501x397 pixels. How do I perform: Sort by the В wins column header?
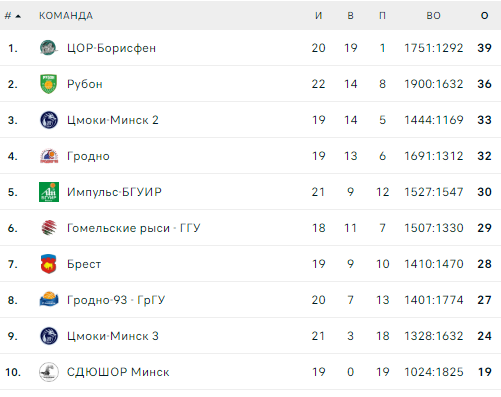coord(350,16)
